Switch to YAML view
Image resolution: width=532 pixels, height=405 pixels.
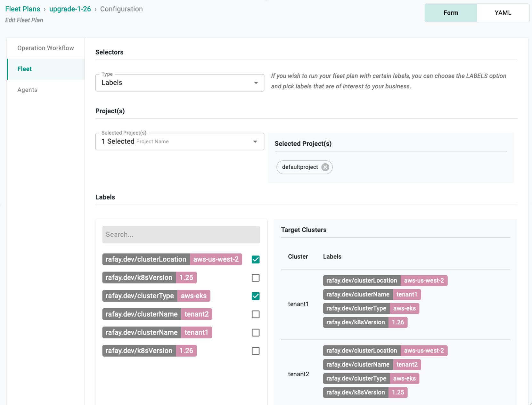503,13
